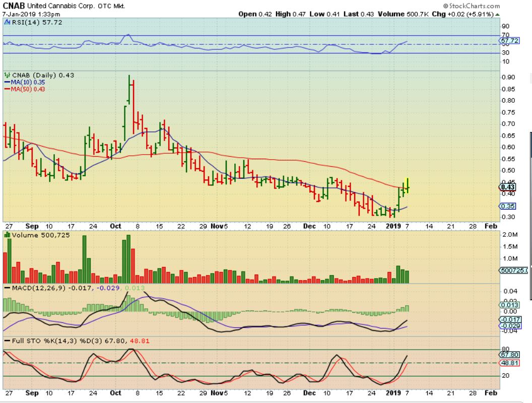This screenshot has width=532, height=403.
Task: Click the black MACD line legend marker
Action: 7,288
